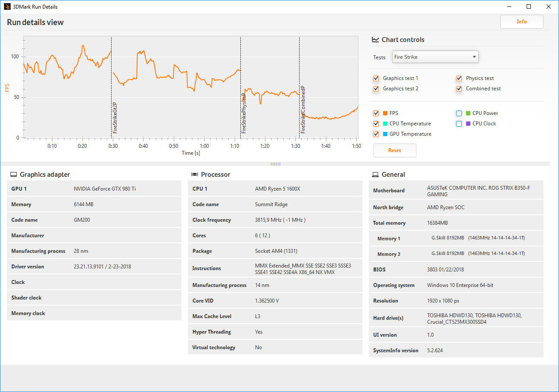The height and width of the screenshot is (392, 559).
Task: Uncheck the Graphics test 2 checkbox
Action: pyautogui.click(x=376, y=89)
